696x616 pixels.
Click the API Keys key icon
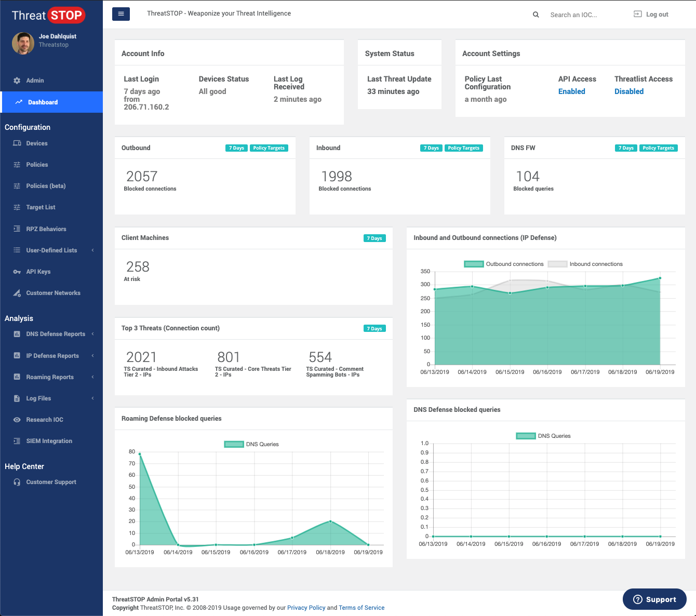[x=17, y=272]
